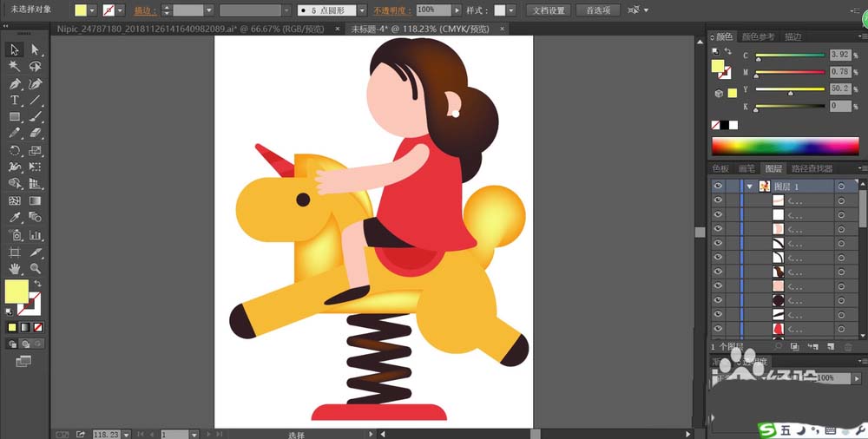The height and width of the screenshot is (439, 868).
Task: Open the opacity 100% arrow
Action: click(x=457, y=10)
